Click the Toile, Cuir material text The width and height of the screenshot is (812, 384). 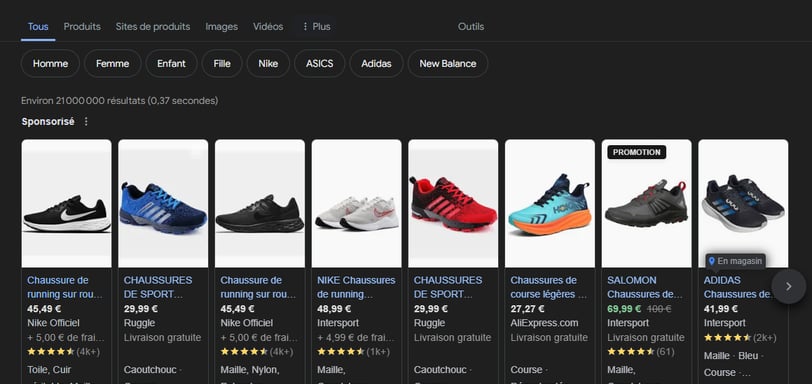49,370
